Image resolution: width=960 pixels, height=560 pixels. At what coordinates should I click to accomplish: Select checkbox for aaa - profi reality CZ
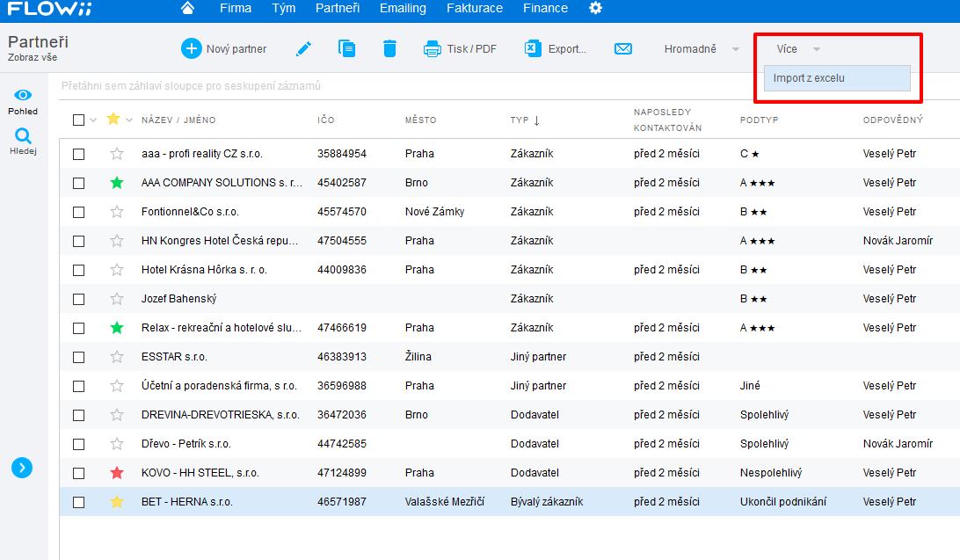coord(78,154)
